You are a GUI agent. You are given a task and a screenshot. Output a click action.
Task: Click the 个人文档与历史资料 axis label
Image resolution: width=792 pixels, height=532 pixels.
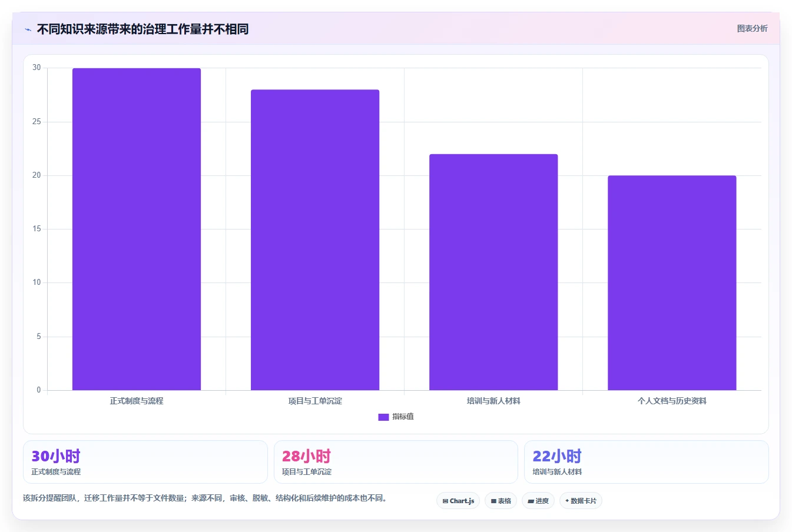pos(672,401)
